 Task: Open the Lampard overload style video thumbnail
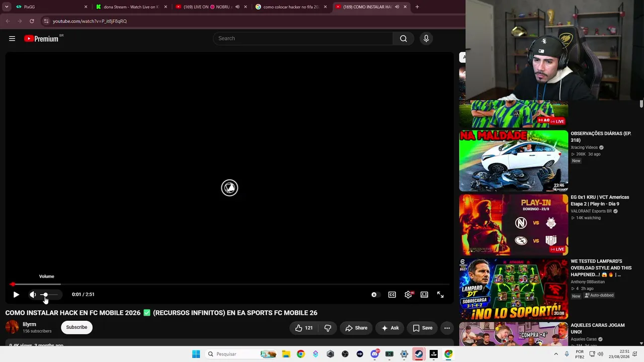coord(513,289)
